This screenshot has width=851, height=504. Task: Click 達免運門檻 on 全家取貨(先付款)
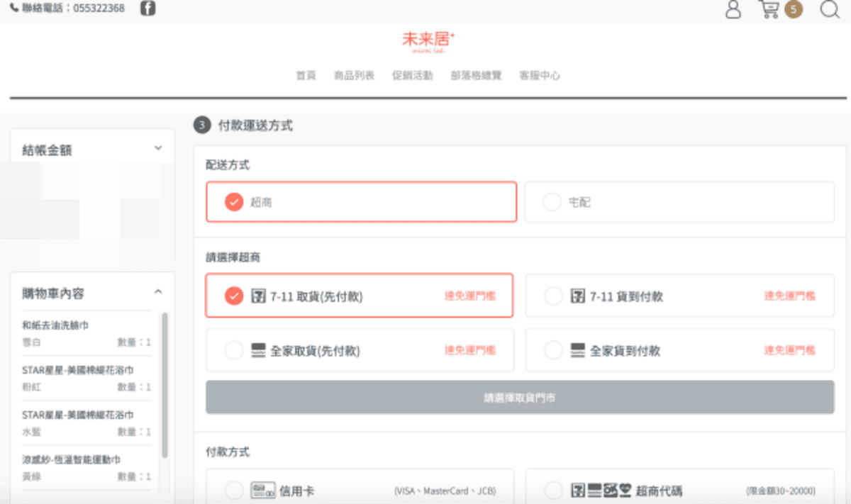[470, 350]
